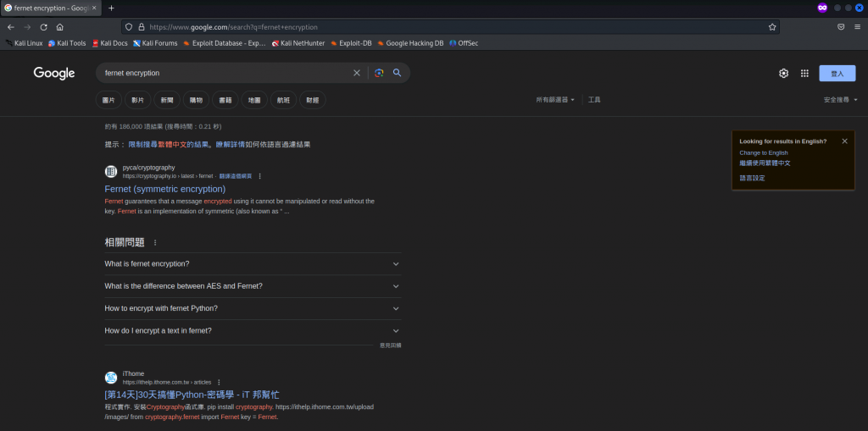868x431 pixels.
Task: Click the browser URL address bar
Action: tap(451, 26)
